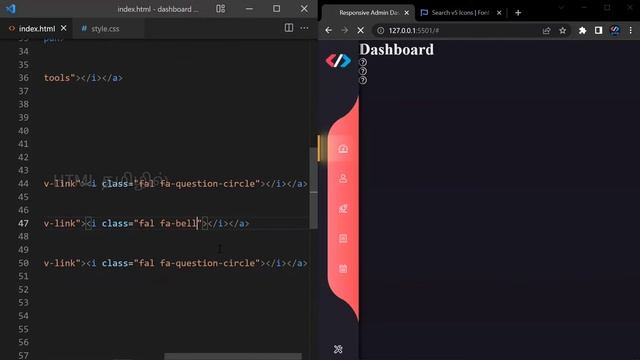Open the browser extensions puzzle icon
The height and width of the screenshot is (360, 640).
(x=582, y=30)
